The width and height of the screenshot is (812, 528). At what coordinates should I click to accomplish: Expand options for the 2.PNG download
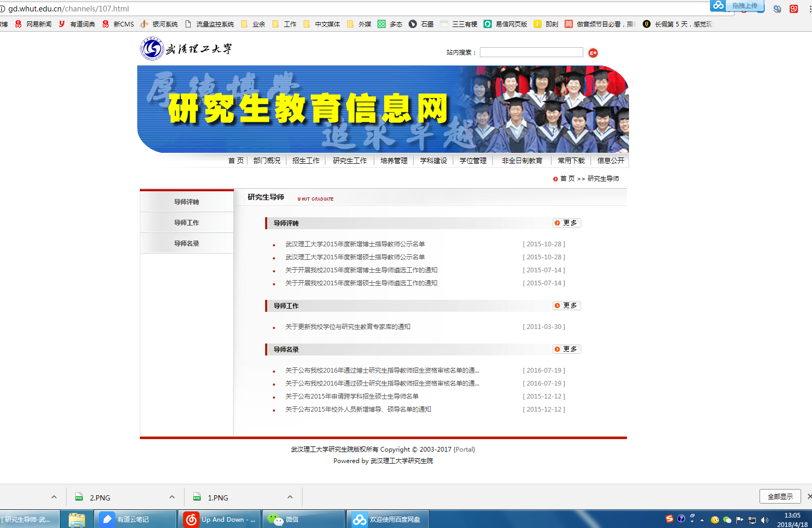pyautogui.click(x=172, y=497)
